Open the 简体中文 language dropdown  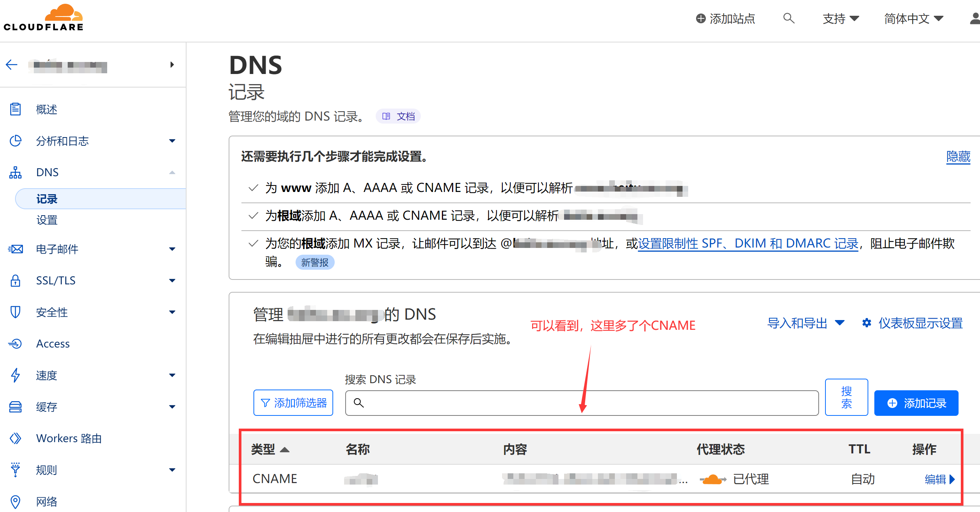[913, 18]
